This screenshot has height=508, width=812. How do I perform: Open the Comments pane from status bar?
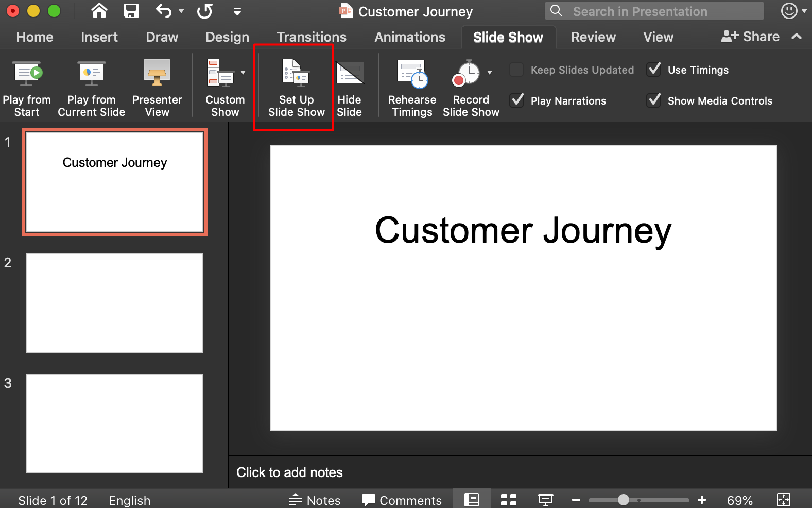coord(402,500)
